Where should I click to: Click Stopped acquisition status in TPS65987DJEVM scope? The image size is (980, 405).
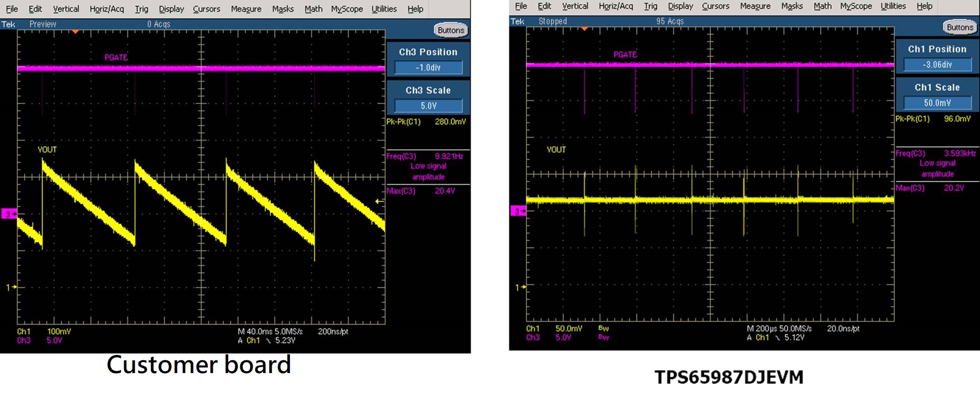pos(553,21)
